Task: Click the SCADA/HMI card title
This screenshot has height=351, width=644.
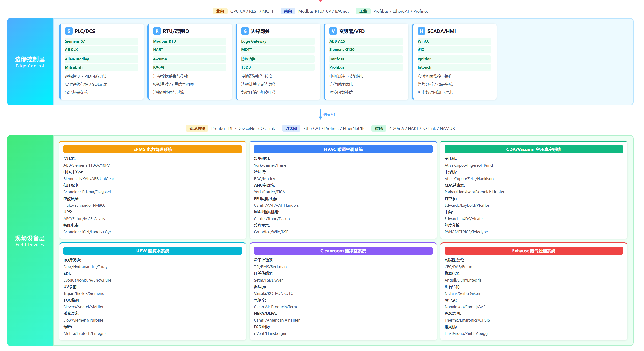Action: (x=442, y=31)
